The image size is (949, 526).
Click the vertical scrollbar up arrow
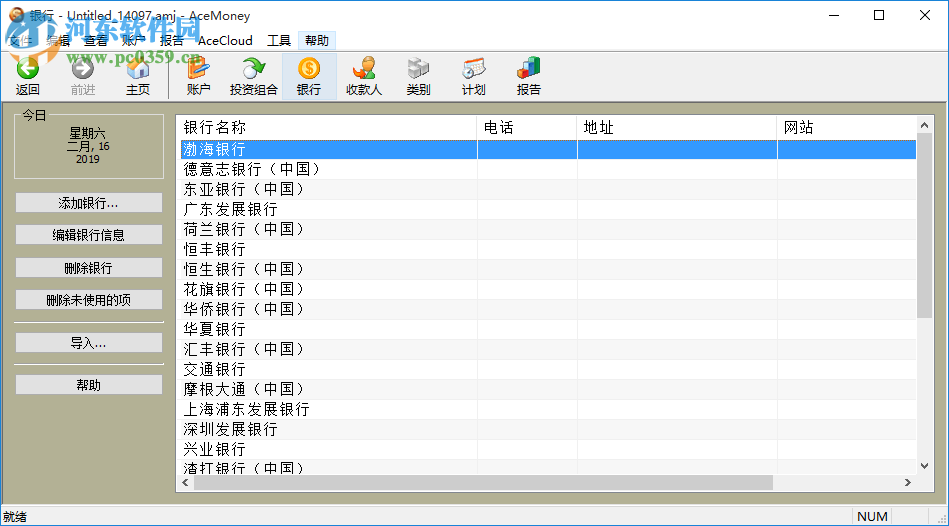coord(924,125)
